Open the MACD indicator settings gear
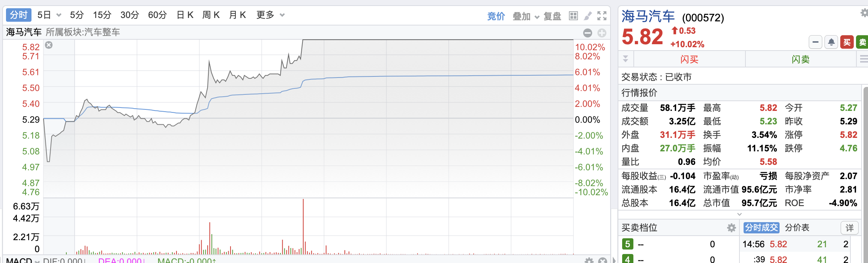 click(589, 260)
